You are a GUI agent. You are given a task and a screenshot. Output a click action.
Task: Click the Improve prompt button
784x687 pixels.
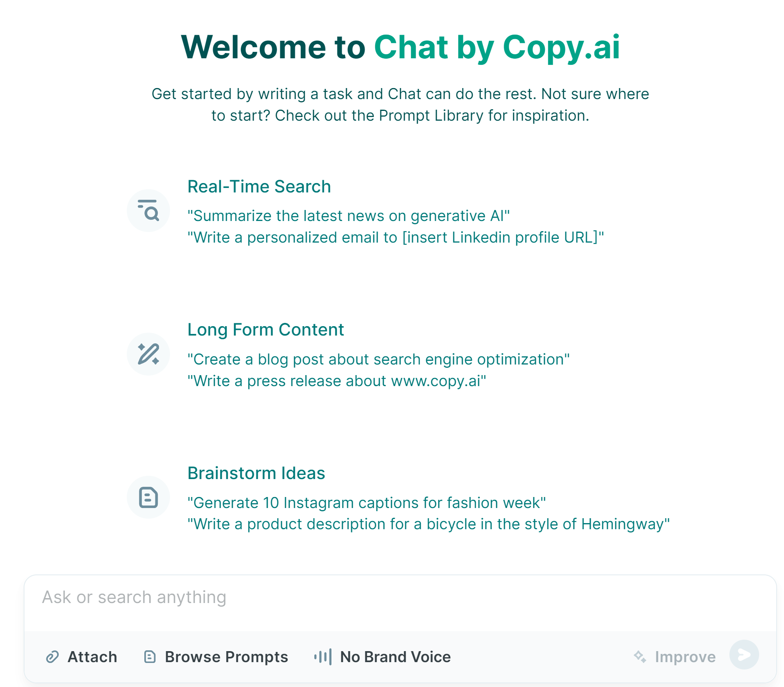[x=685, y=657]
